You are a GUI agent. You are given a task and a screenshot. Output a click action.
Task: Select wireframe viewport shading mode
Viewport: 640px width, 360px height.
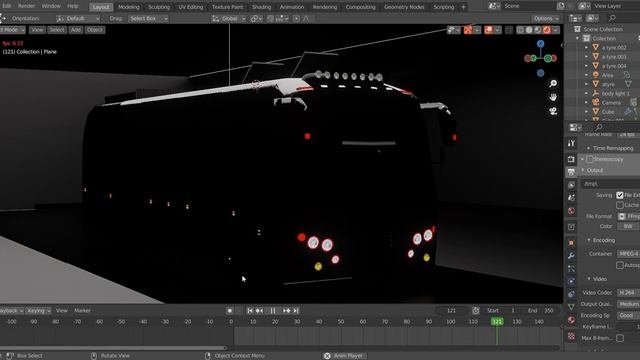coord(520,30)
